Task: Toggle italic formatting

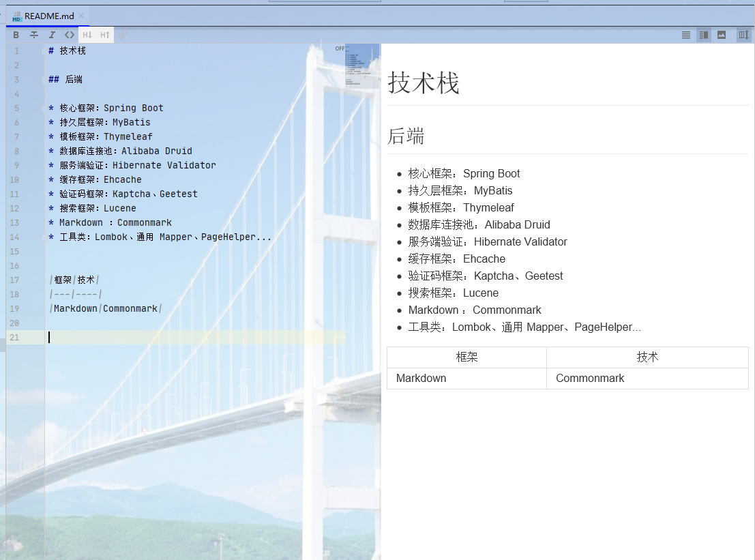Action: 52,35
